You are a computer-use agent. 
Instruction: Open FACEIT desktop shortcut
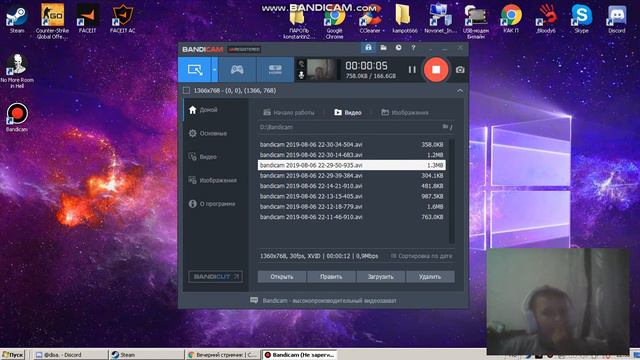point(87,19)
